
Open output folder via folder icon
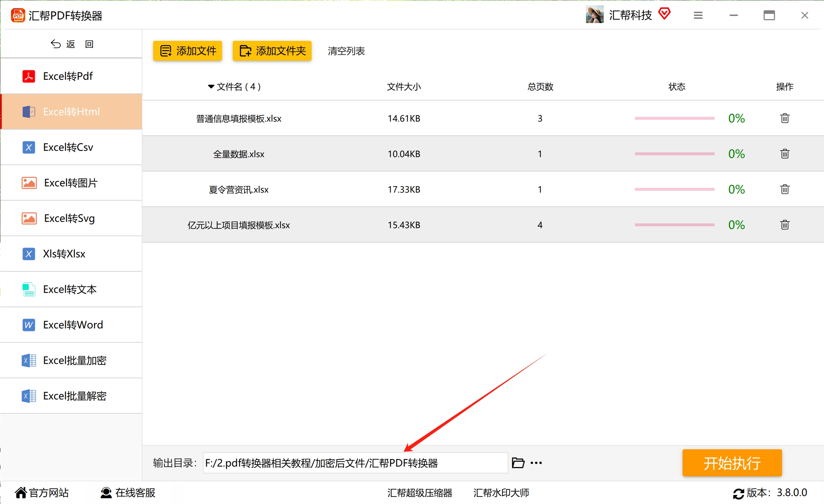(518, 463)
